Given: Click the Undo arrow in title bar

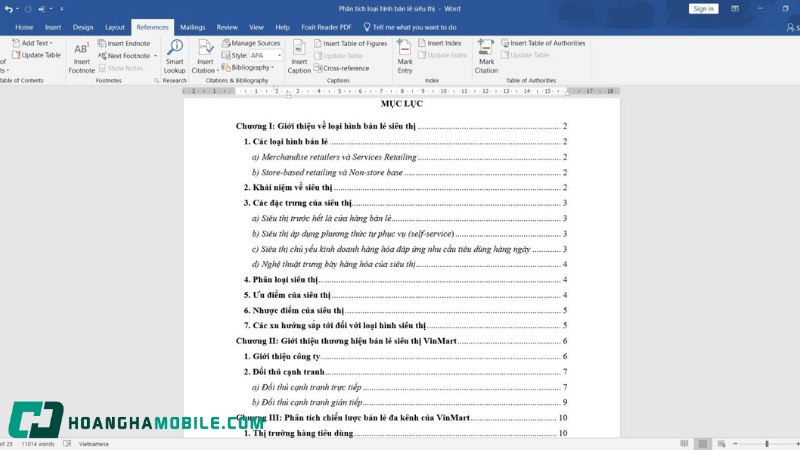Looking at the screenshot, I should point(9,8).
